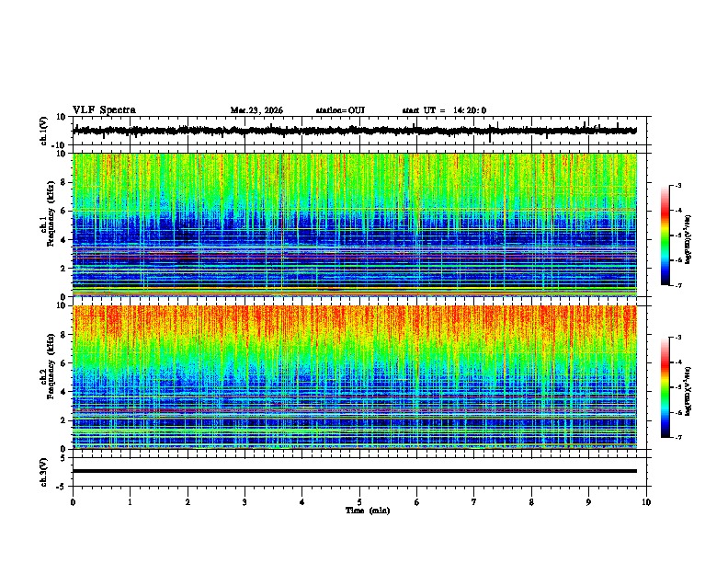The height and width of the screenshot is (563, 728).
Task: Click the 'ch.1(V)' waveform axis label
Action: pos(44,131)
